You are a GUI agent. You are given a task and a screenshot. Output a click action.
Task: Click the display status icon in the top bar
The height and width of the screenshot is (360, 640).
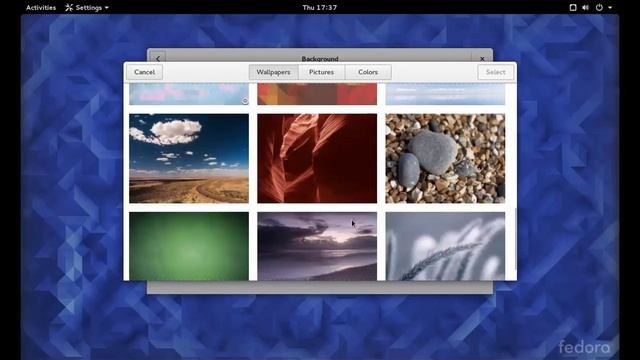tap(573, 7)
